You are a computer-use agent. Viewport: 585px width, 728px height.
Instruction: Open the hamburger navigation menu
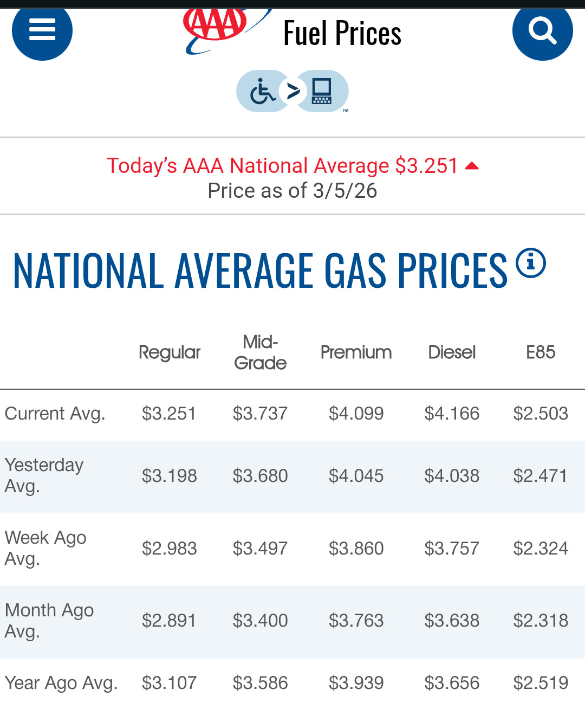pos(42,30)
